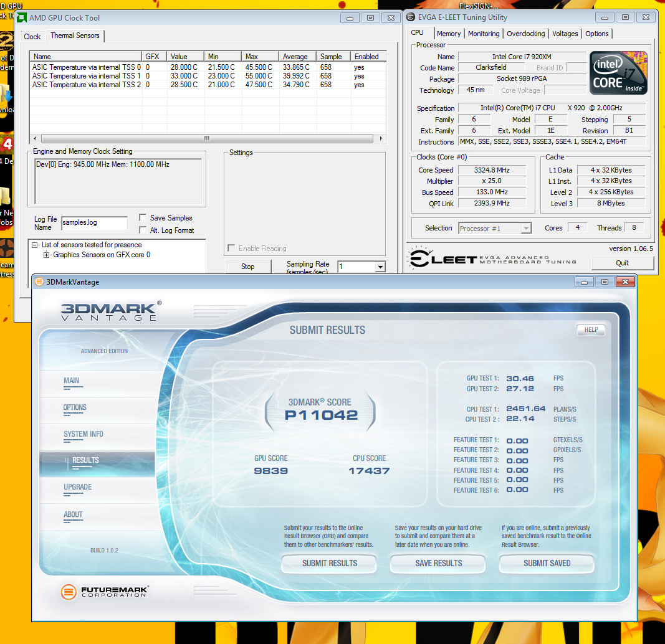The image size is (665, 644).
Task: Select the ASIC Temperature TSS 2 row
Action: click(208, 85)
